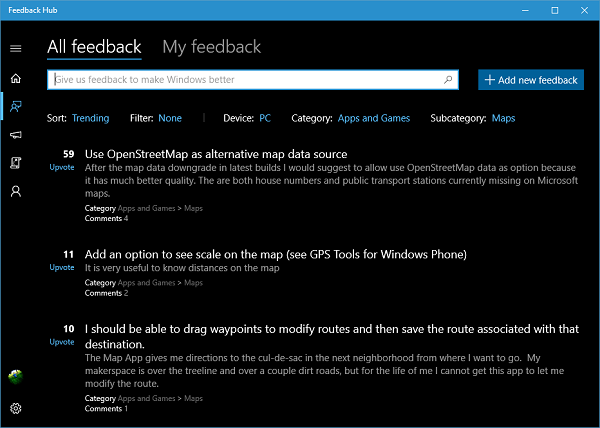Image resolution: width=600 pixels, height=428 pixels.
Task: Click Add new feedback button
Action: click(531, 80)
